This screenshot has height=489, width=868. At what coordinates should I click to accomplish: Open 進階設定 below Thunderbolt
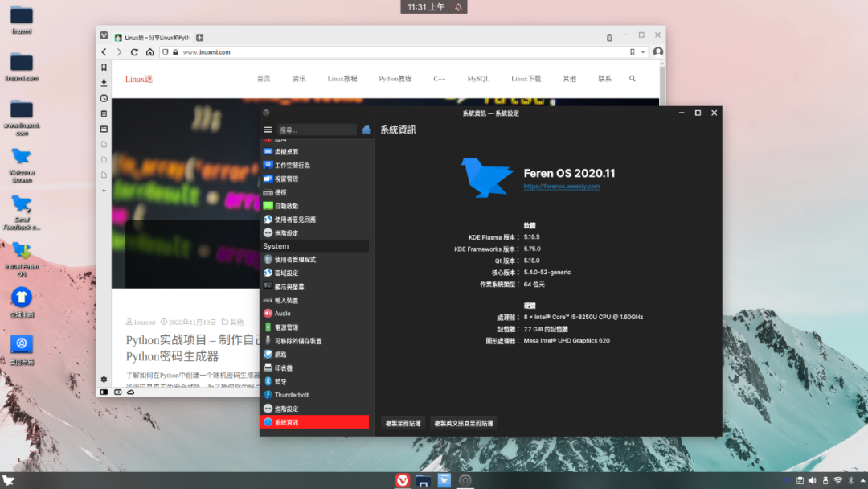click(314, 409)
